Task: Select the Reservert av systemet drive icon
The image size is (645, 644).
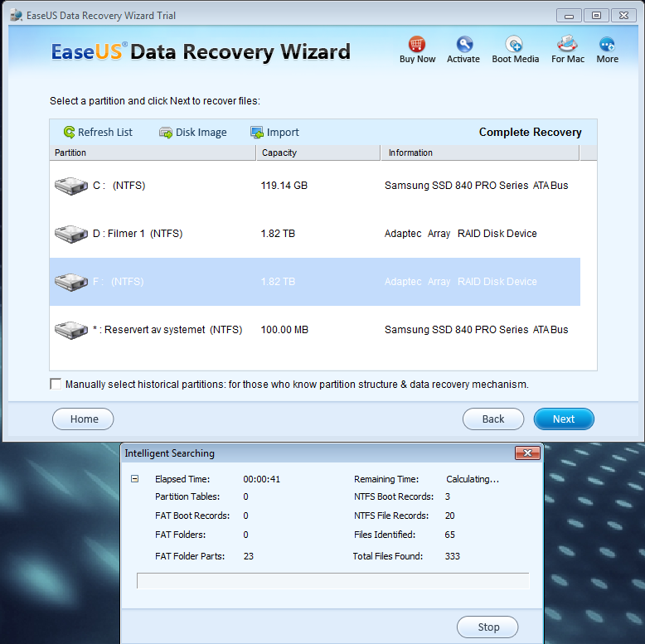Action: 71,330
